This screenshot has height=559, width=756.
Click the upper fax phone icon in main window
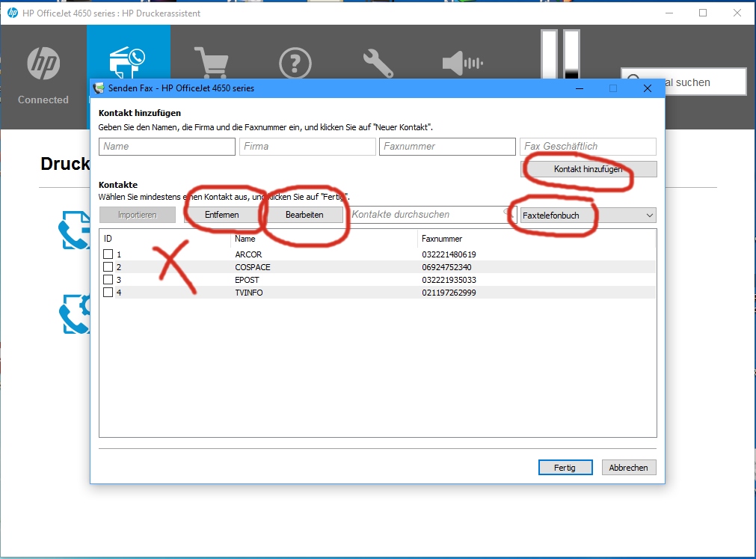[x=74, y=230]
